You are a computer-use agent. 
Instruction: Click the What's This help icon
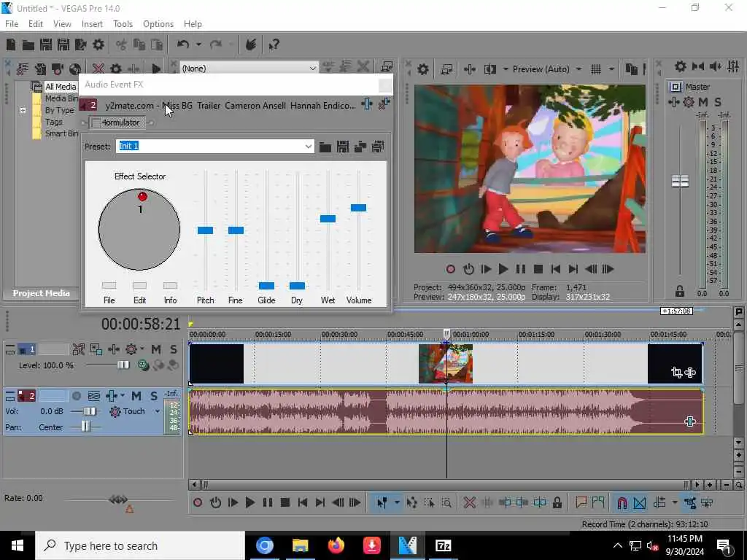coord(274,44)
